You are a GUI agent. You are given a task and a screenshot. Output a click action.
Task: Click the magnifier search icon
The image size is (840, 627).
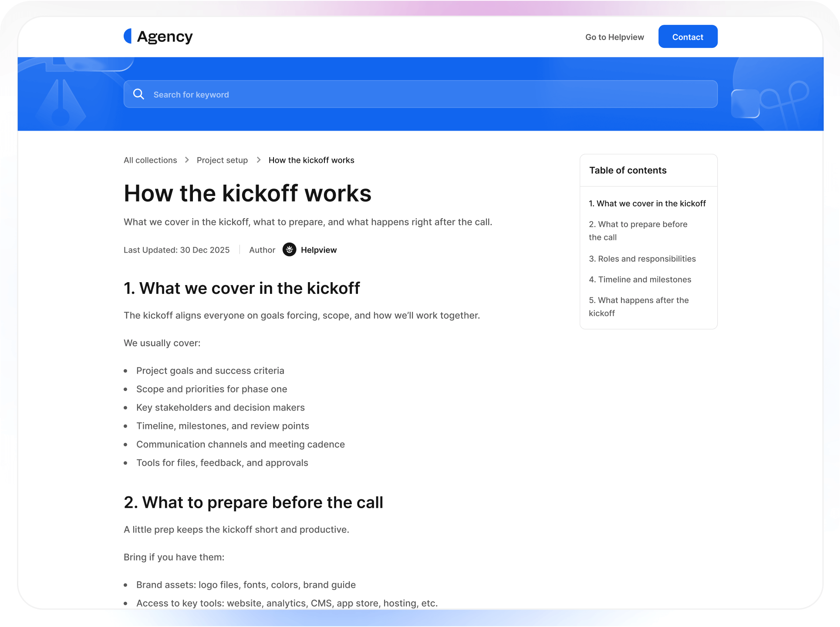point(138,94)
